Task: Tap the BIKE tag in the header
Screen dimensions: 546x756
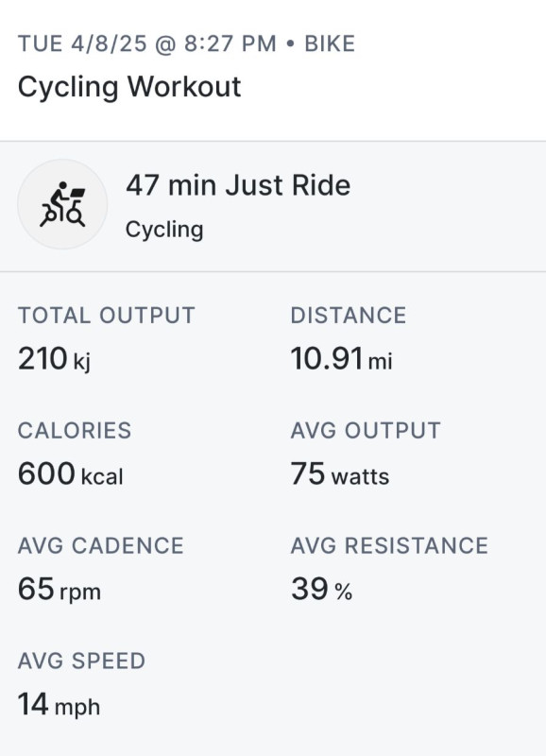Action: point(330,43)
